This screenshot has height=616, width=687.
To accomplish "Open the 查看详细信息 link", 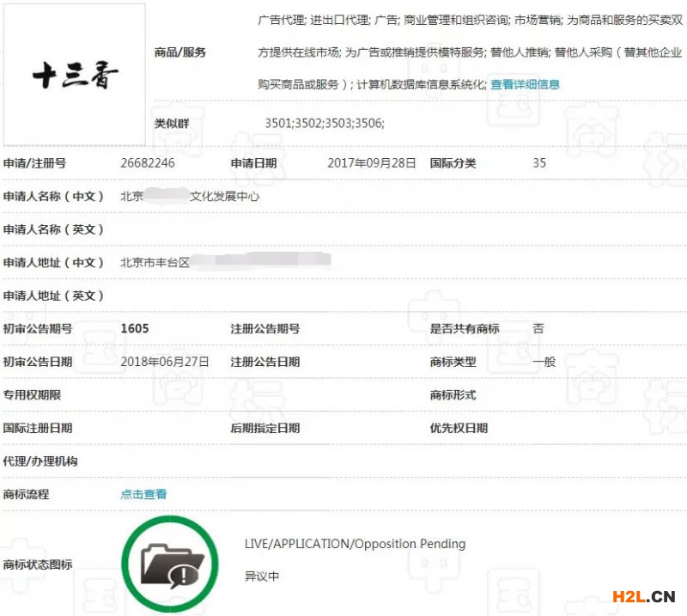I will (x=525, y=84).
